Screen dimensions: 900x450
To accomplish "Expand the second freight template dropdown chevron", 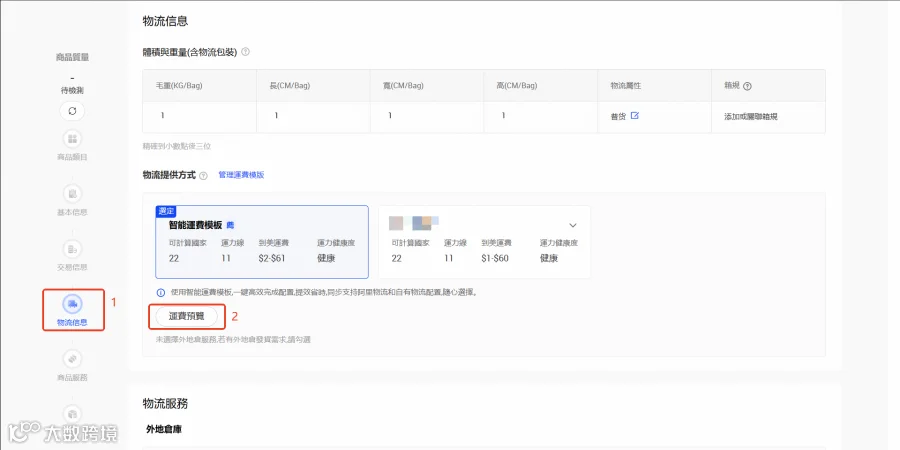I will [572, 226].
